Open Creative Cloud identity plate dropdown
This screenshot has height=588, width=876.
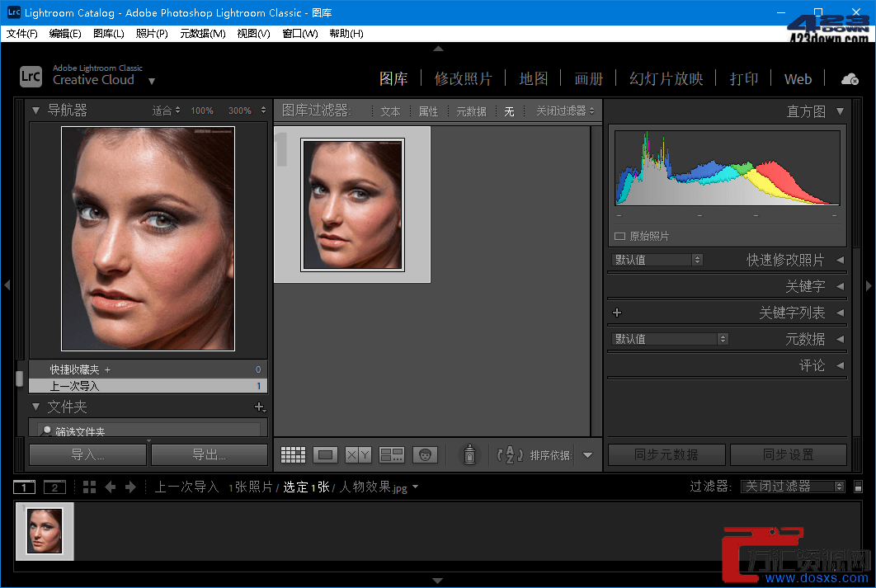click(152, 81)
